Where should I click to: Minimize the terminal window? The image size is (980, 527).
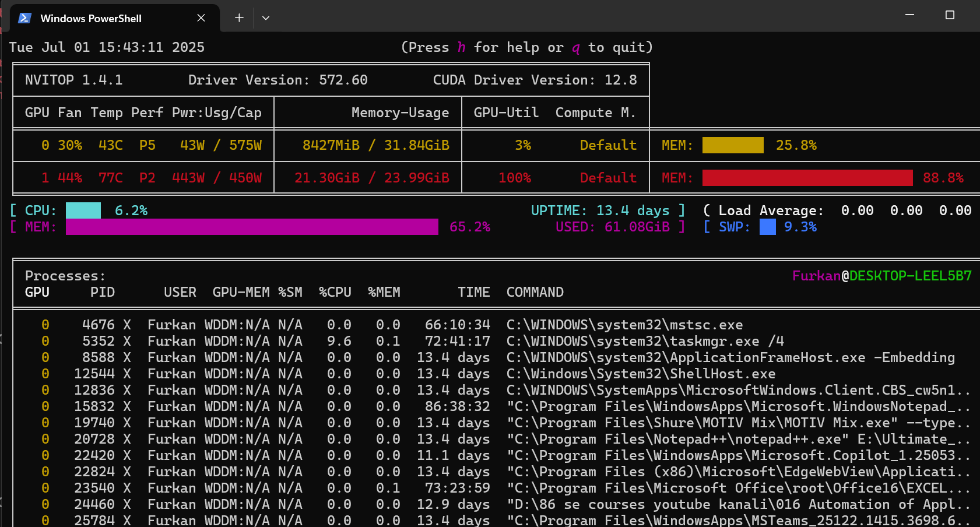909,15
